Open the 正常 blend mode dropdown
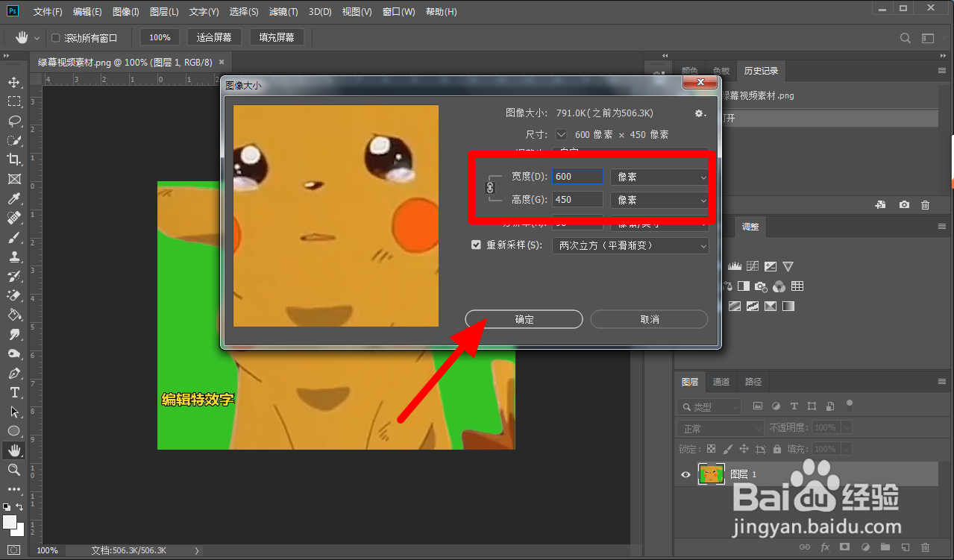Viewport: 954px width, 560px height. 721,429
